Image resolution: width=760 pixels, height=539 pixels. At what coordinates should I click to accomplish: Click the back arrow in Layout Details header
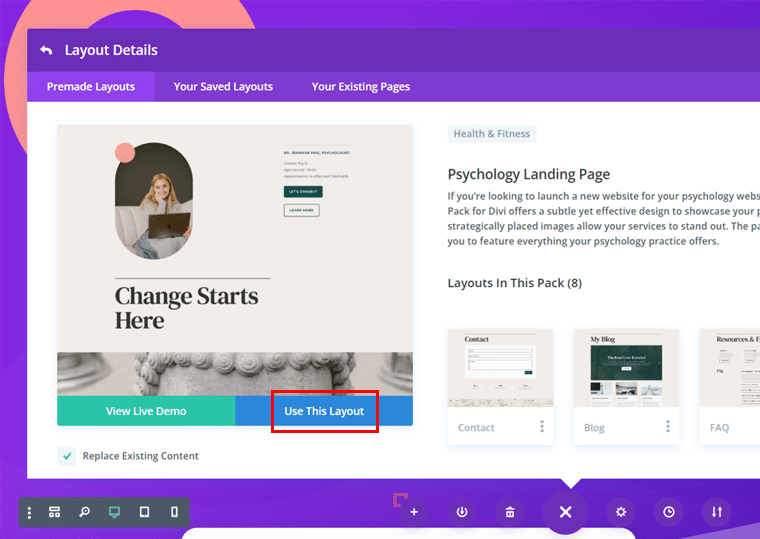tap(46, 50)
